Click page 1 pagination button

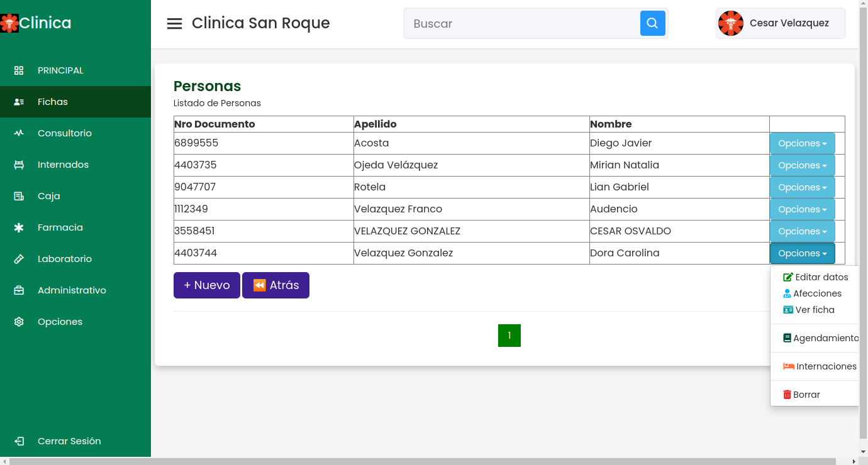pos(509,336)
